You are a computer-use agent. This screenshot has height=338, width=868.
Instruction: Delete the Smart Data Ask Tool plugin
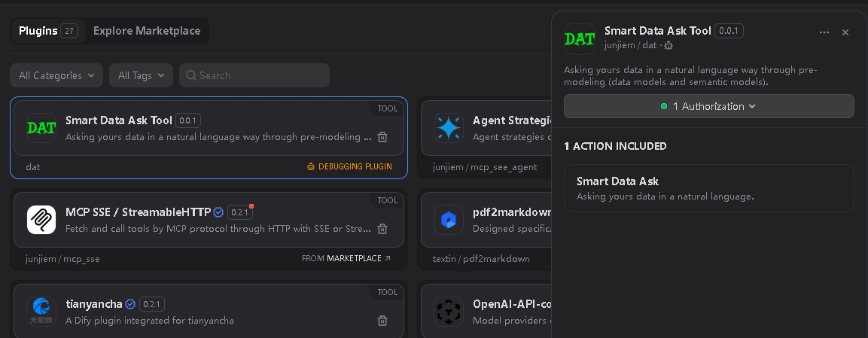(382, 137)
